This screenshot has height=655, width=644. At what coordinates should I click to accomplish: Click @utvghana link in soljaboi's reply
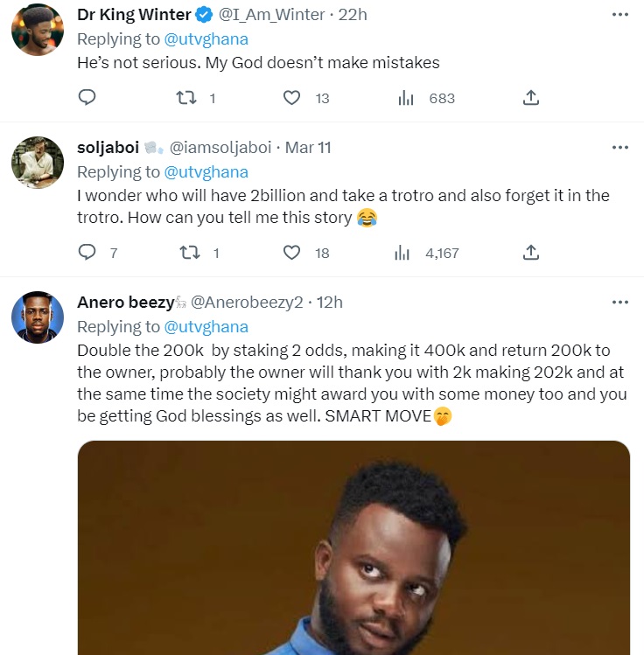tap(206, 171)
